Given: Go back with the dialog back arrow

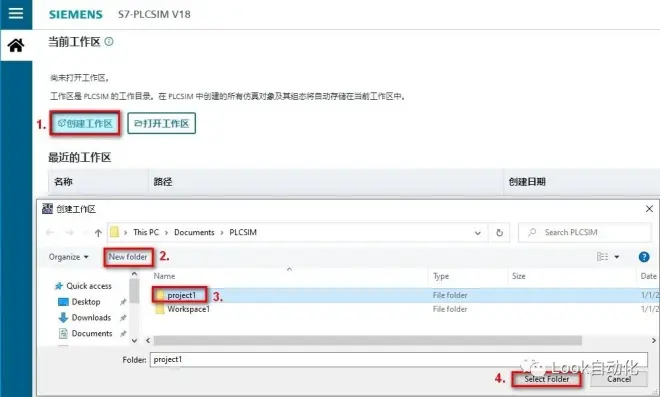Looking at the screenshot, I should coord(50,232).
